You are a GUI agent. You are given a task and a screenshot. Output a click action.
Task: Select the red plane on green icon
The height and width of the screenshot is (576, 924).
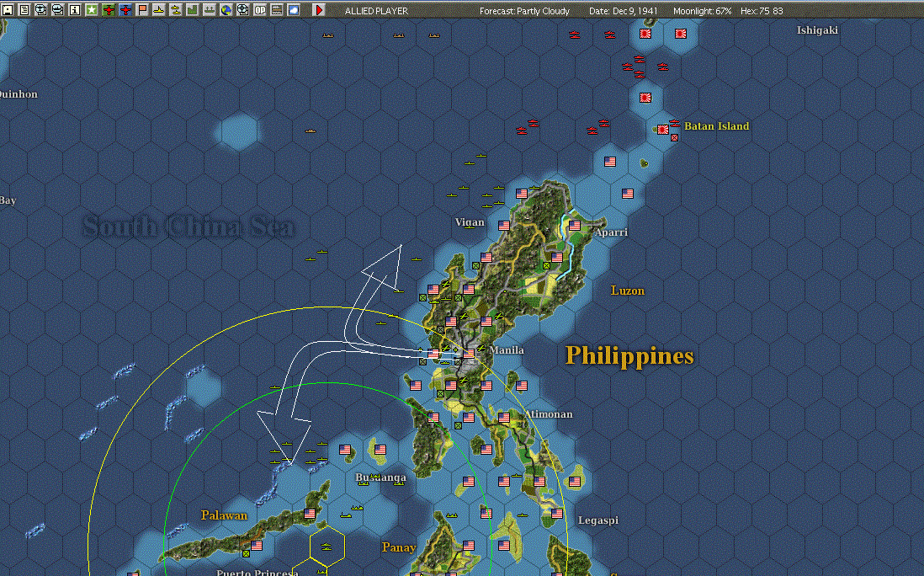(109, 10)
